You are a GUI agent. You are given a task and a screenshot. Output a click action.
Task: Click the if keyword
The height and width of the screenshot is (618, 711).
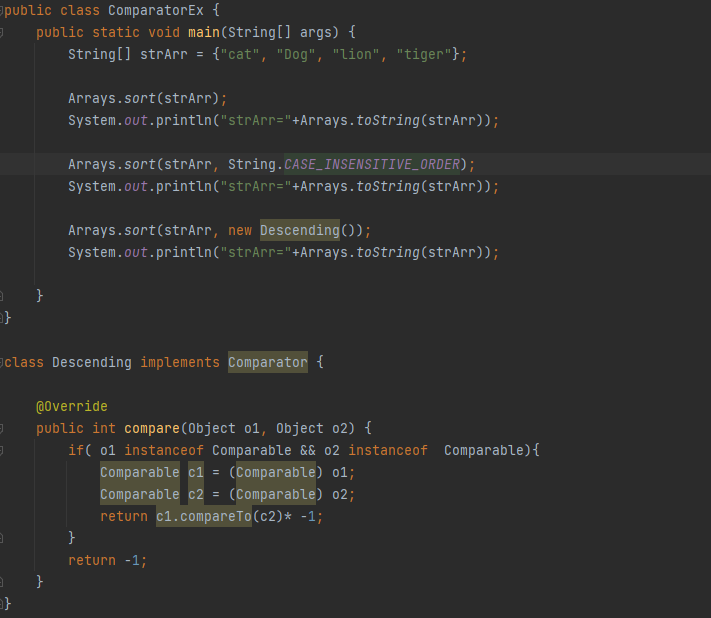[x=76, y=450]
